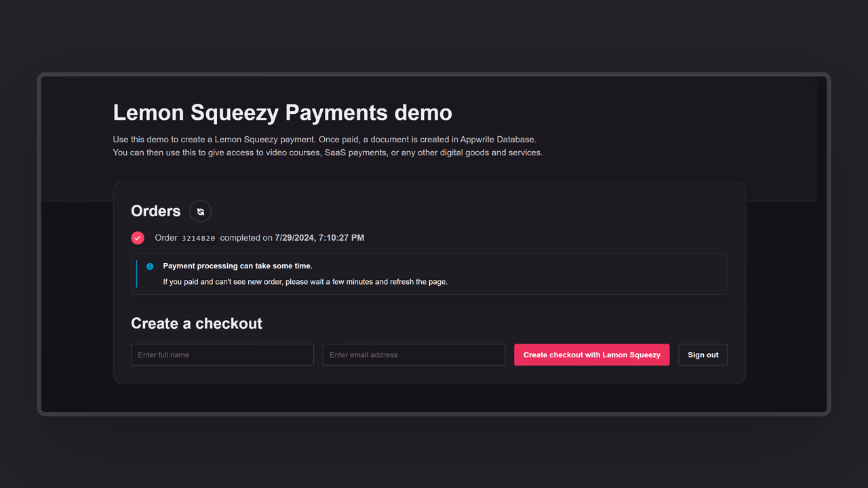Click the refresh-the-page hint text
This screenshot has width=868, height=488.
pyautogui.click(x=305, y=281)
